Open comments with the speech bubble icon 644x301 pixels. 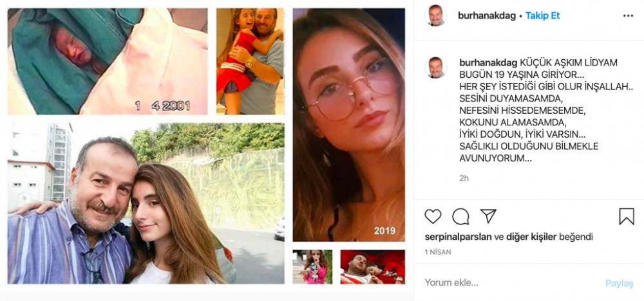(x=460, y=216)
